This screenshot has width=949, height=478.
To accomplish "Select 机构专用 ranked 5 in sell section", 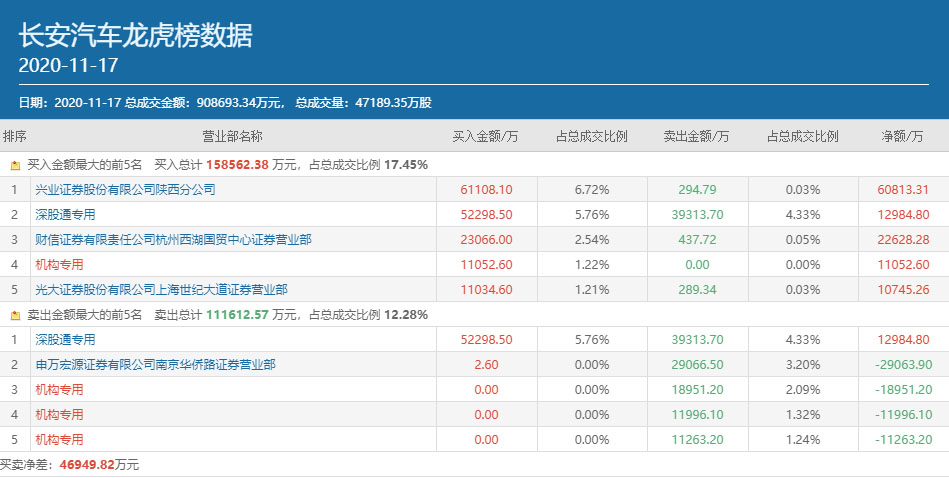I will click(x=59, y=439).
